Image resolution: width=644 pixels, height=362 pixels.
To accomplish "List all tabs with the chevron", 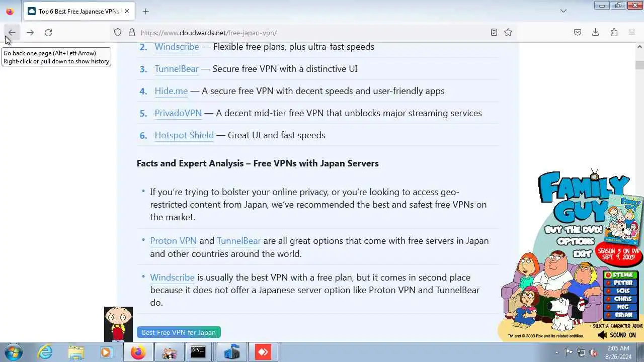I will point(563,11).
